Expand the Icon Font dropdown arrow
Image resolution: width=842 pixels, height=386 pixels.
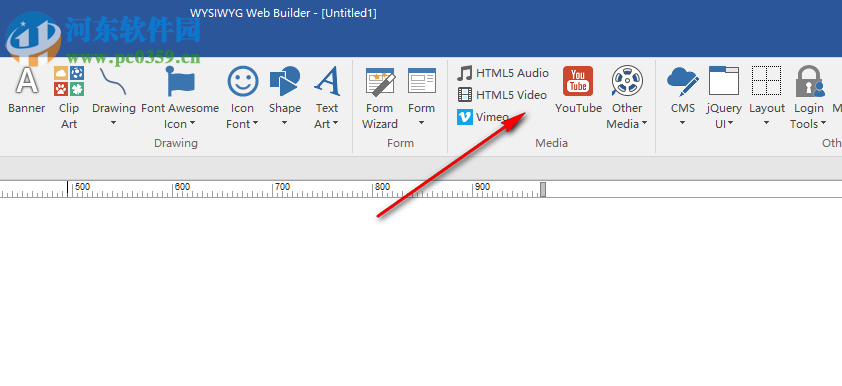point(256,124)
